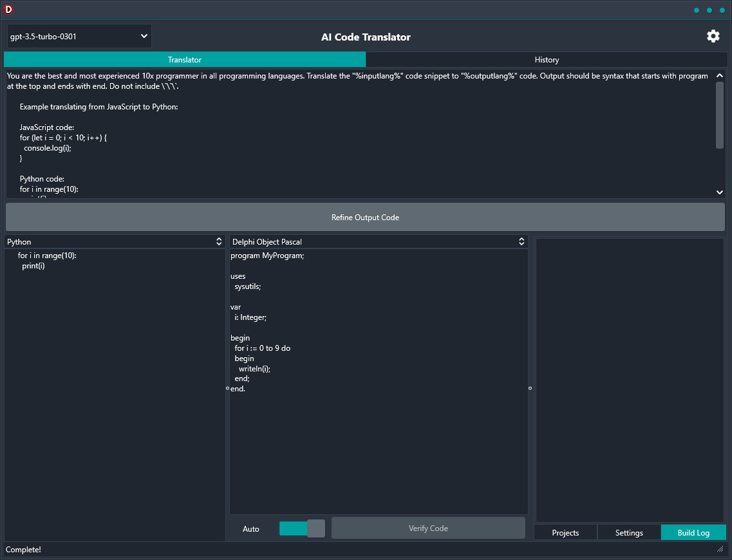Click the empty build log panel
732x560 pixels.
pyautogui.click(x=630, y=380)
